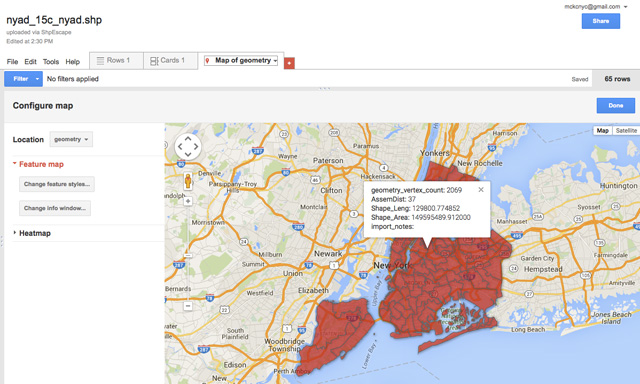The height and width of the screenshot is (384, 640).
Task: Open the File menu
Action: 12,62
